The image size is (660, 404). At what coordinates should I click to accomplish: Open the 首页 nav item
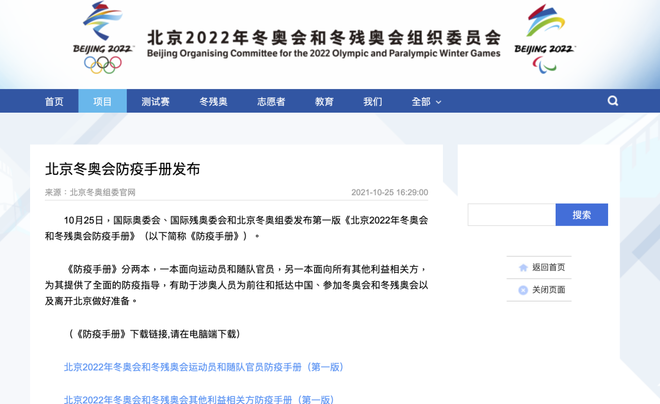54,101
